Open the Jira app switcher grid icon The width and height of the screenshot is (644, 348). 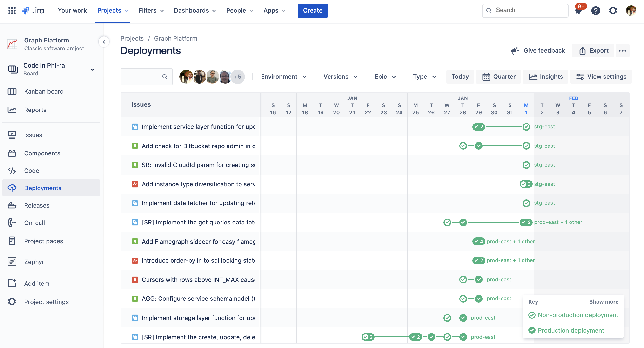pos(12,11)
